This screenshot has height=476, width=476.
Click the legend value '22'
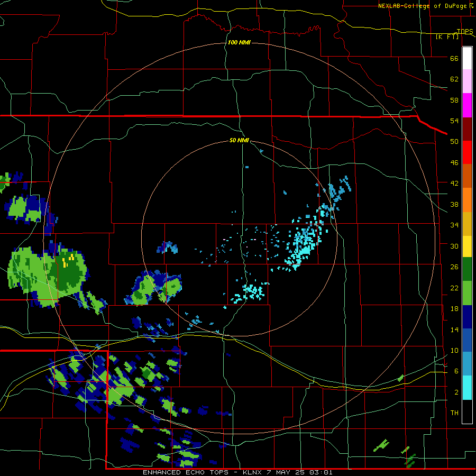click(454, 288)
